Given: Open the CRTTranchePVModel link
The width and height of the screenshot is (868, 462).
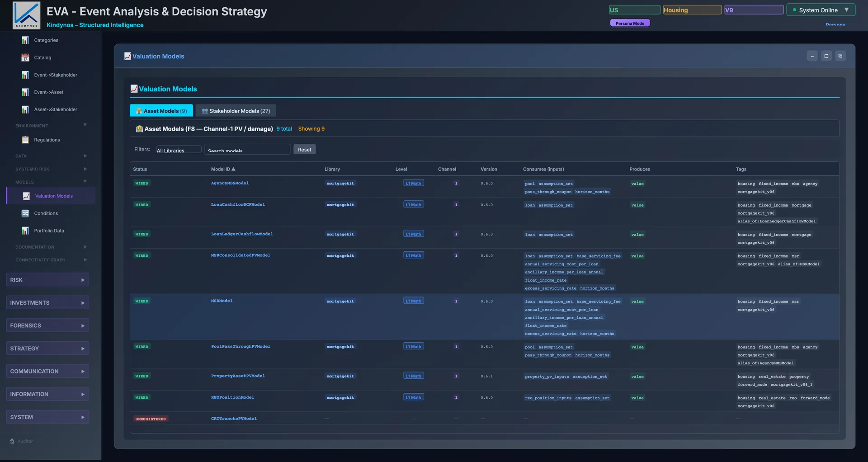Looking at the screenshot, I should (x=234, y=419).
